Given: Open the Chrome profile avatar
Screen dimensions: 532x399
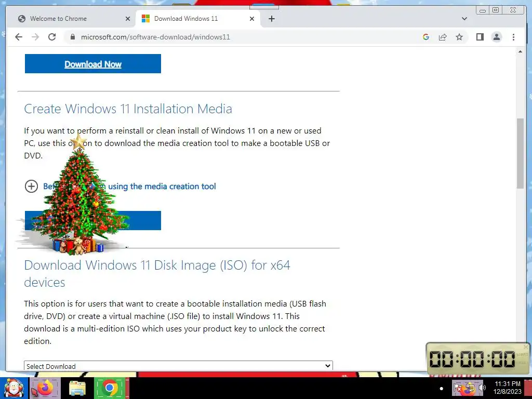Looking at the screenshot, I should tap(496, 37).
